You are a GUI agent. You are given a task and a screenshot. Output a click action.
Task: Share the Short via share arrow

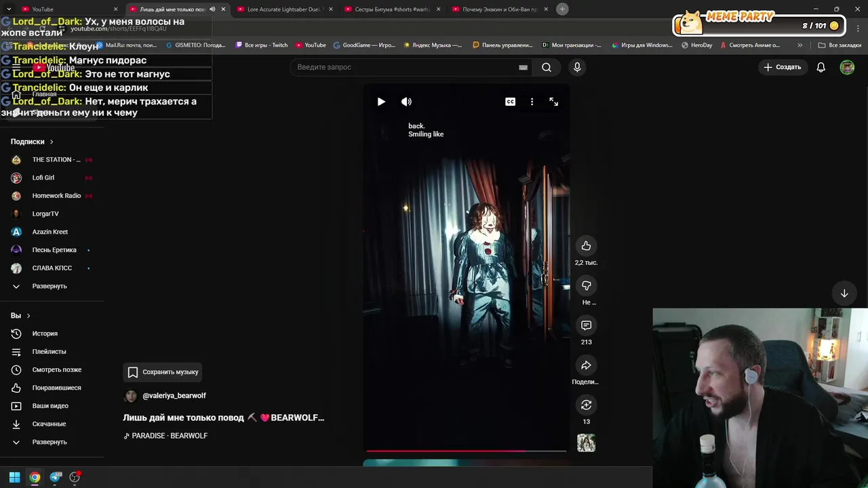(586, 365)
